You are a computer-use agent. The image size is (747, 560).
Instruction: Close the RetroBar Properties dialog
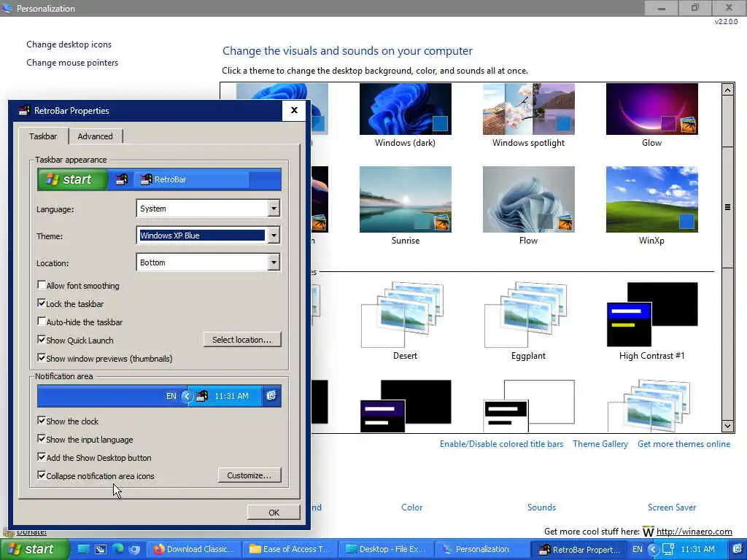point(294,111)
